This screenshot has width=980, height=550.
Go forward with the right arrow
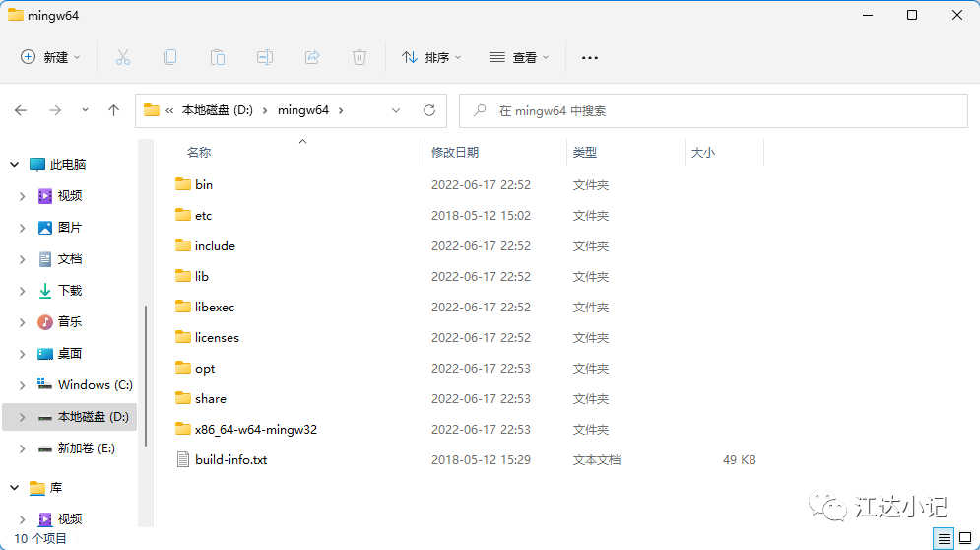pyautogui.click(x=55, y=110)
